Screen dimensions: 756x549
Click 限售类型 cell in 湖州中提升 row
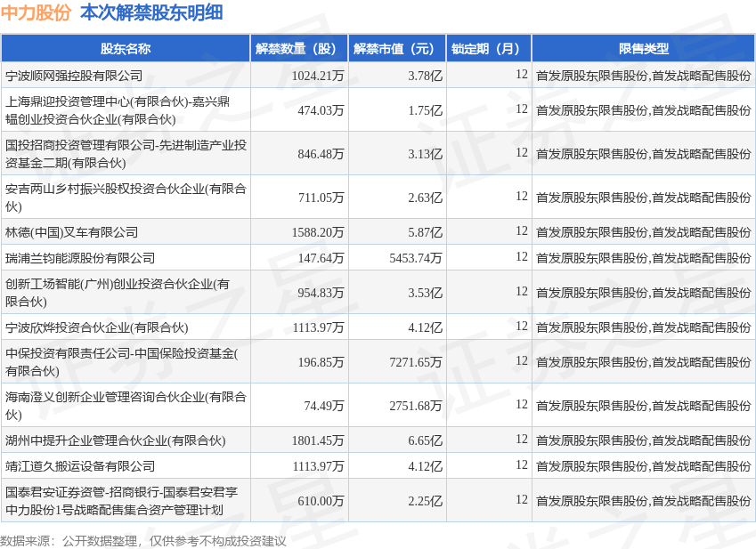pyautogui.click(x=644, y=440)
